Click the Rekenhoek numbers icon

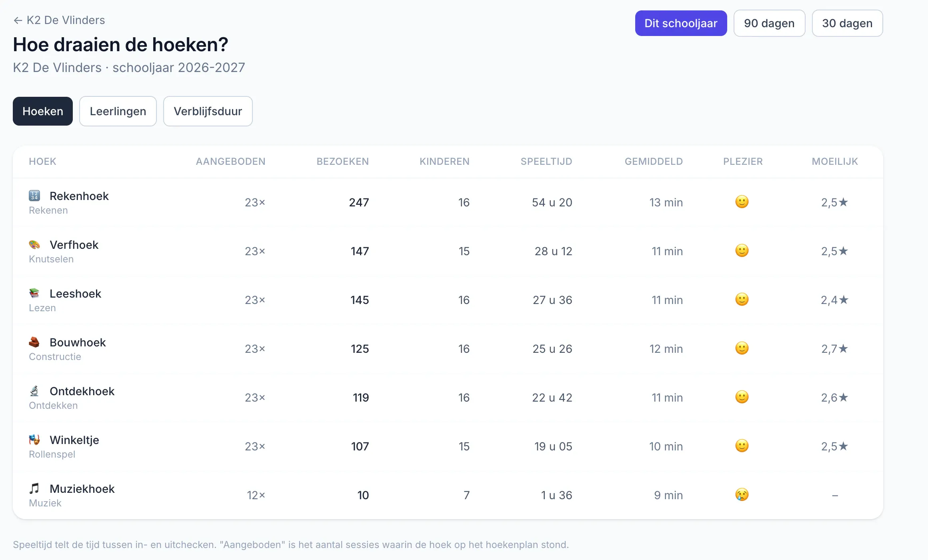tap(34, 196)
